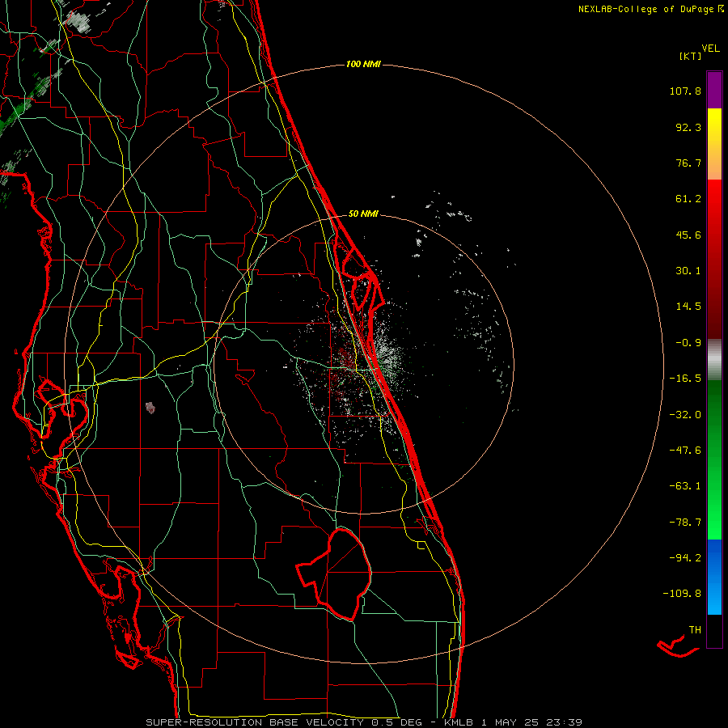Select the -32.0 scale value
The width and height of the screenshot is (728, 728).
(685, 415)
